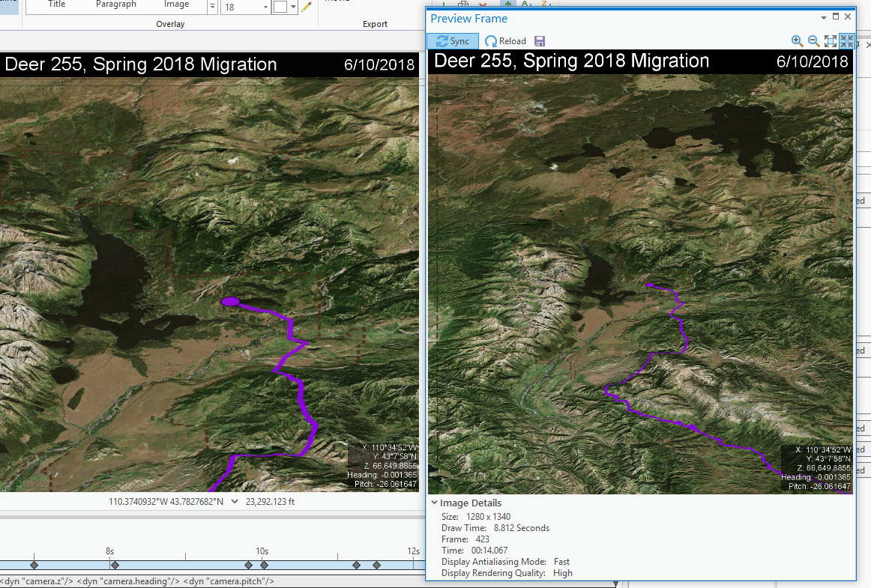Collapse the Image Details section
Screen dimensions: 871x588
[x=435, y=503]
